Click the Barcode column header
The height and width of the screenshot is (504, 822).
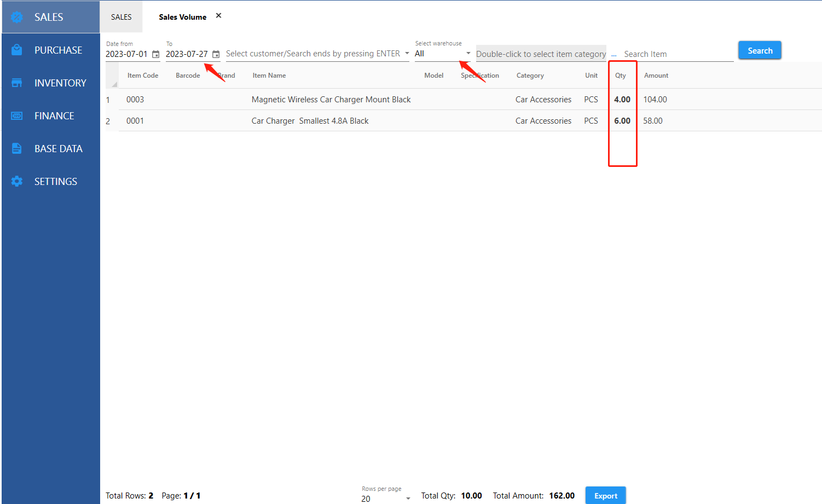click(x=188, y=76)
